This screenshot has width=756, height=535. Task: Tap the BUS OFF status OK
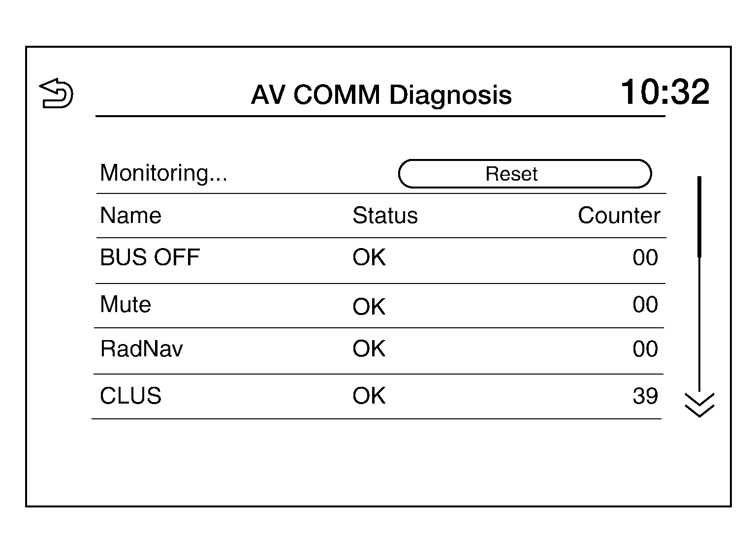point(369,257)
